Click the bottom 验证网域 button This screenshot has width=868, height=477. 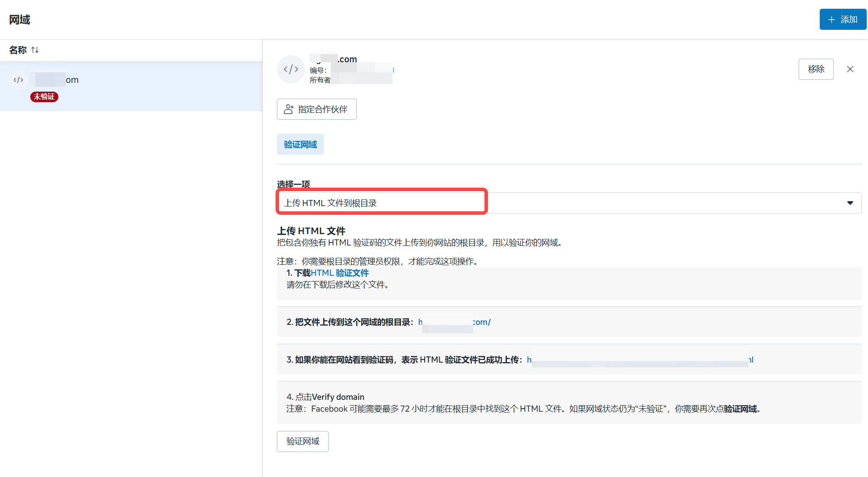(x=302, y=441)
